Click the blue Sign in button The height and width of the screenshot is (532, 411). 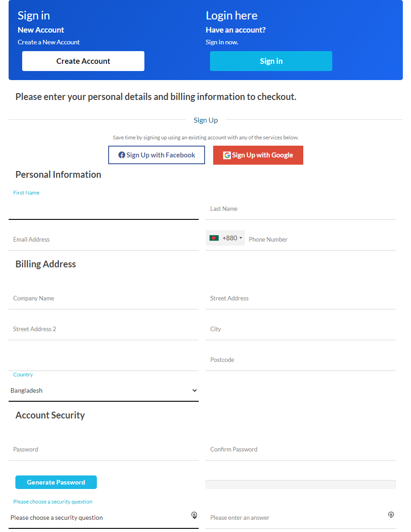coord(271,61)
